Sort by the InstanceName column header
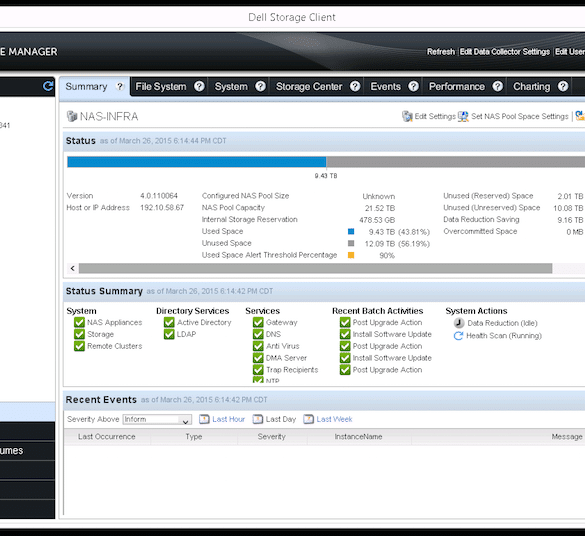 pos(359,436)
